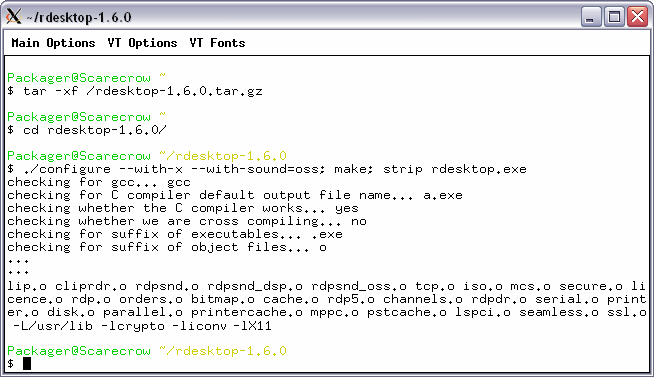Click the './configure --with-x --with-sound=oss' command line

(267, 169)
